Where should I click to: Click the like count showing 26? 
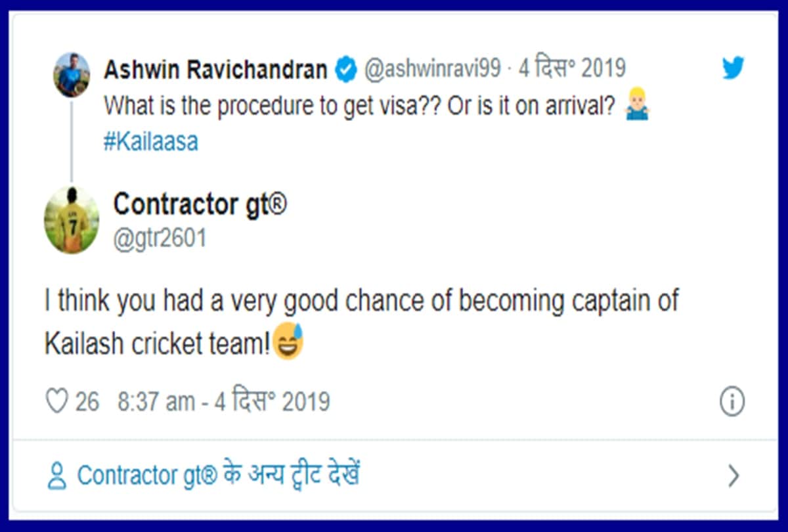(x=87, y=401)
